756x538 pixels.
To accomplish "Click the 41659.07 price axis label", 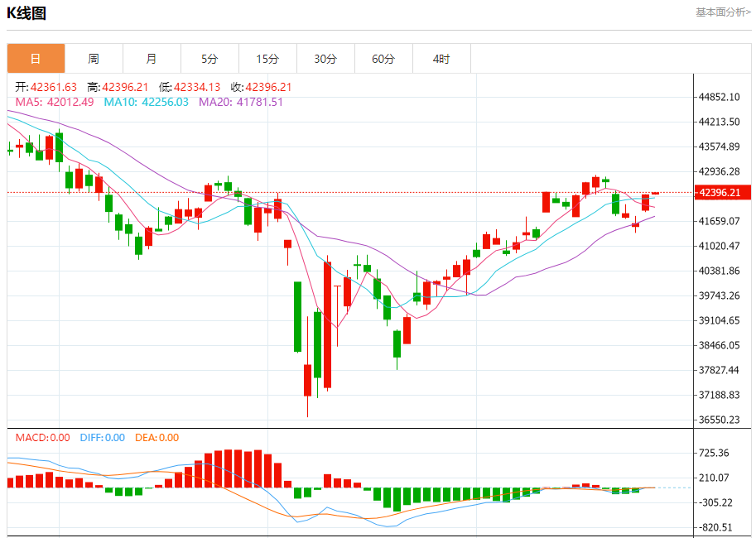I will (x=720, y=221).
